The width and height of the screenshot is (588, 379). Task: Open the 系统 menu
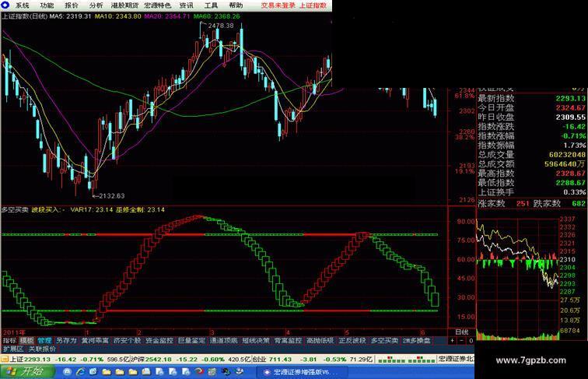[x=22, y=5]
